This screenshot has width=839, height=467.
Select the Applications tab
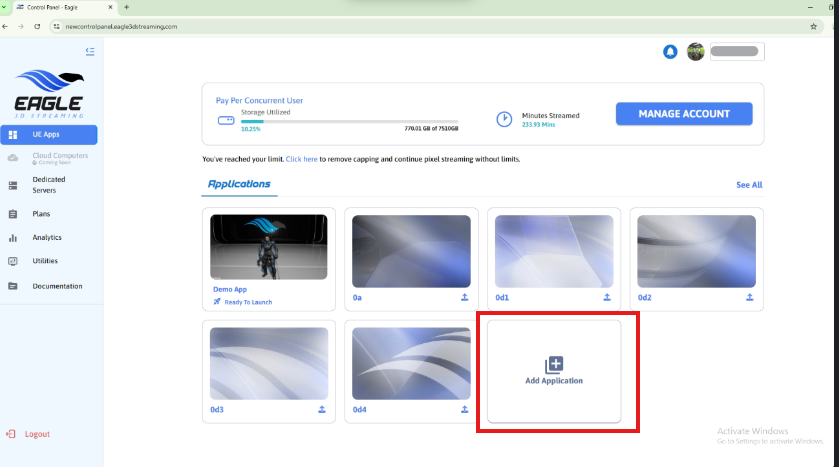coord(239,185)
